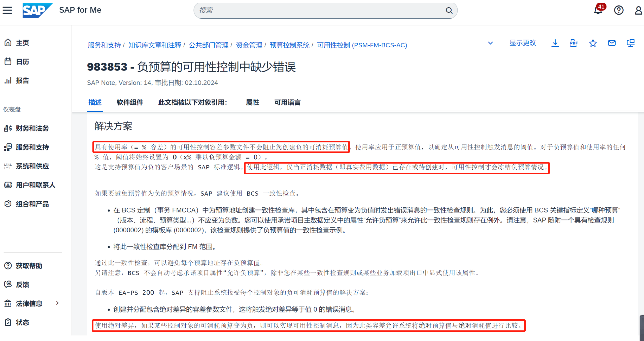Click the icon beside 服务和支持 in sidebar

tap(8, 147)
